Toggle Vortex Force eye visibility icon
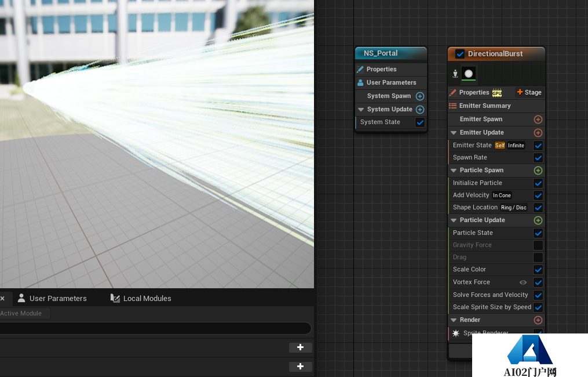 pyautogui.click(x=523, y=282)
